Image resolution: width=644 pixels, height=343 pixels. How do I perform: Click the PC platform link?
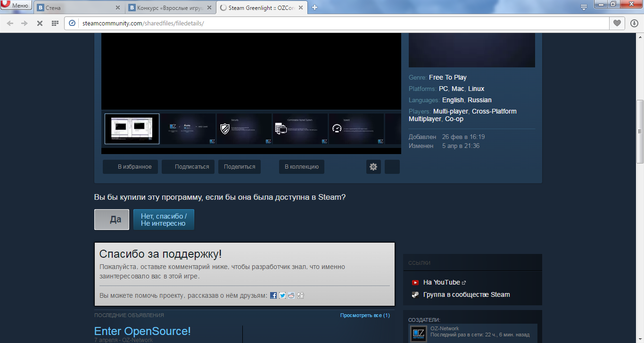[443, 89]
